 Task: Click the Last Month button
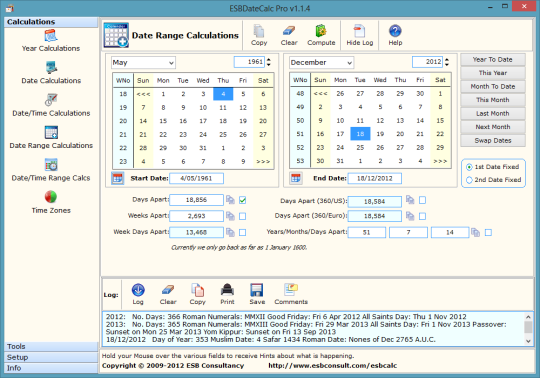(x=493, y=114)
